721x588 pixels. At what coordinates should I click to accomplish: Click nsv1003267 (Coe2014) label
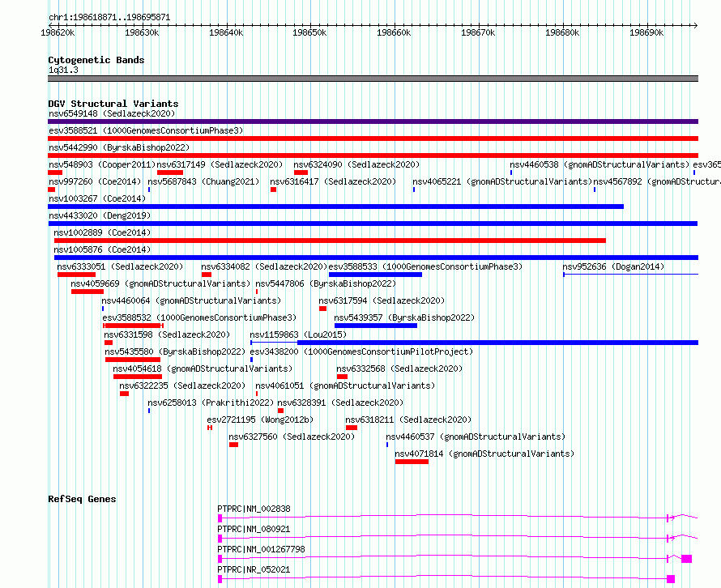(97, 198)
